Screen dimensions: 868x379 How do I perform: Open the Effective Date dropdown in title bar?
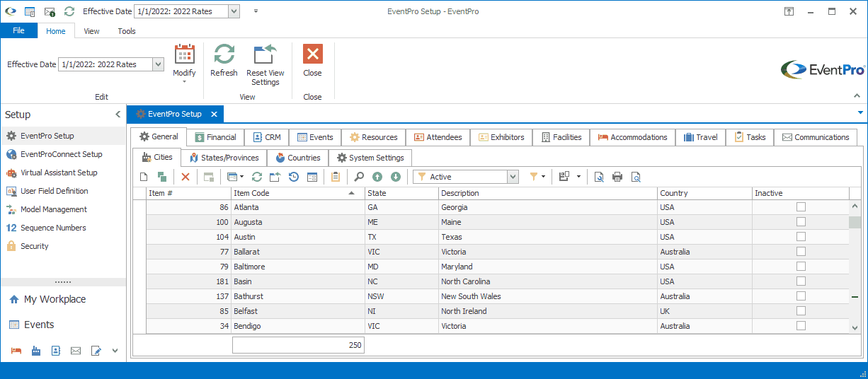234,11
